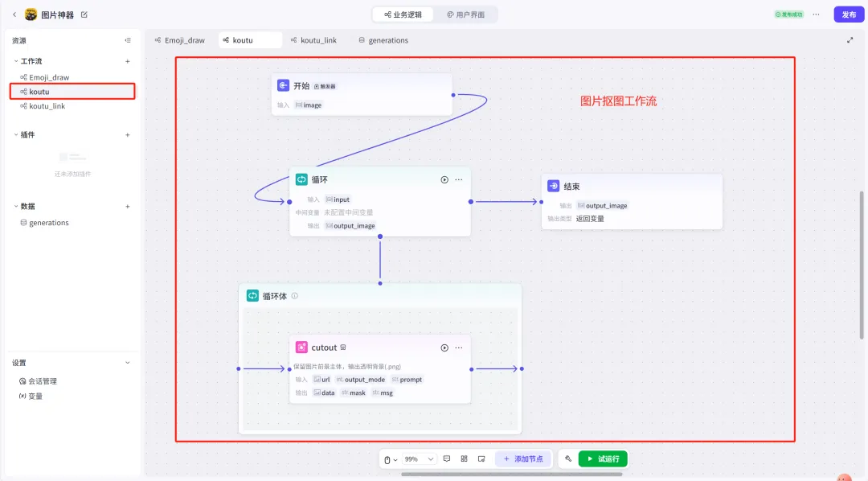Switch to 用户界面 view mode
Image resolution: width=868 pixels, height=481 pixels.
(x=466, y=14)
